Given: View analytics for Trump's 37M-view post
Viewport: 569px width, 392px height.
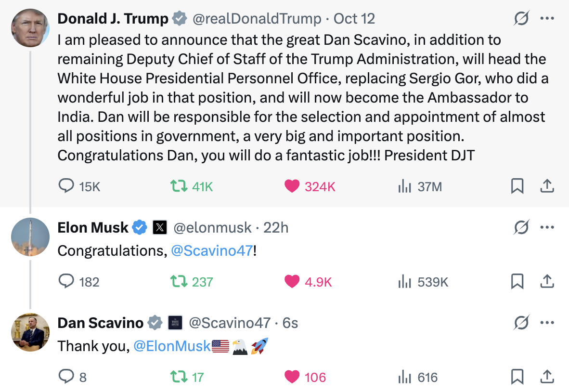Looking at the screenshot, I should coord(404,186).
